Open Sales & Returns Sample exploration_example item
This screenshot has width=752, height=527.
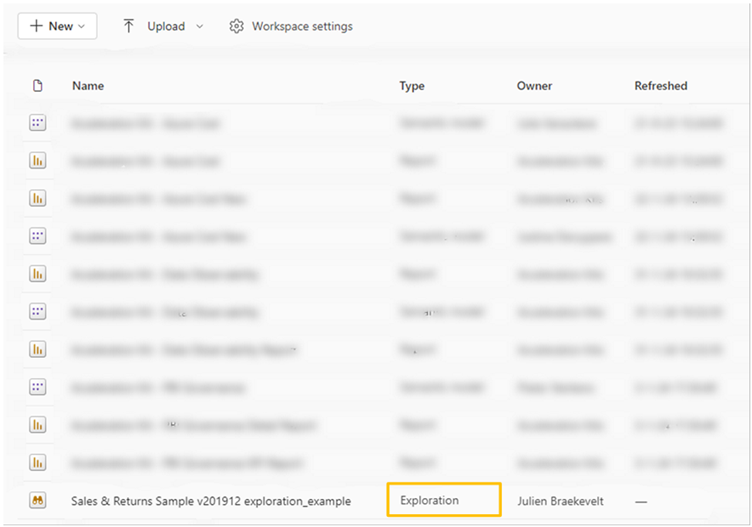coord(211,500)
